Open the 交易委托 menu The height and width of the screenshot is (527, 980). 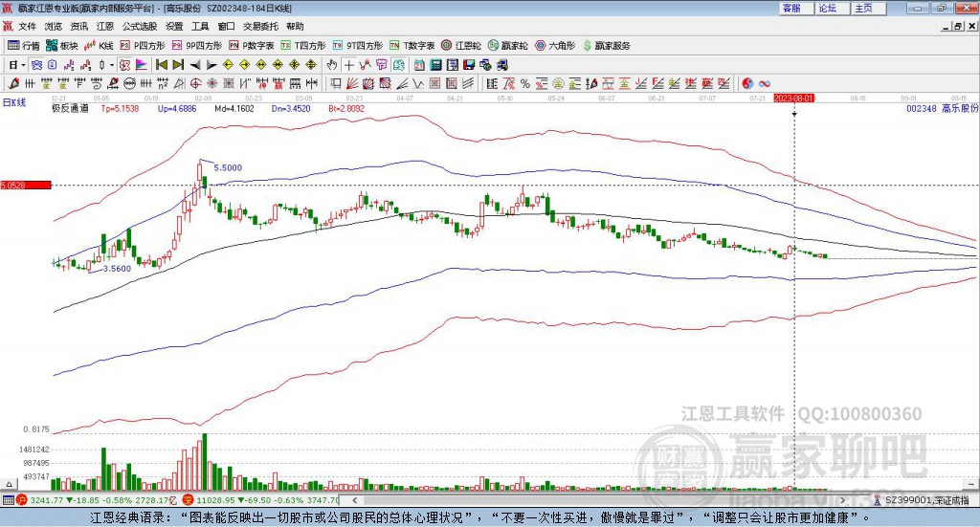click(260, 26)
